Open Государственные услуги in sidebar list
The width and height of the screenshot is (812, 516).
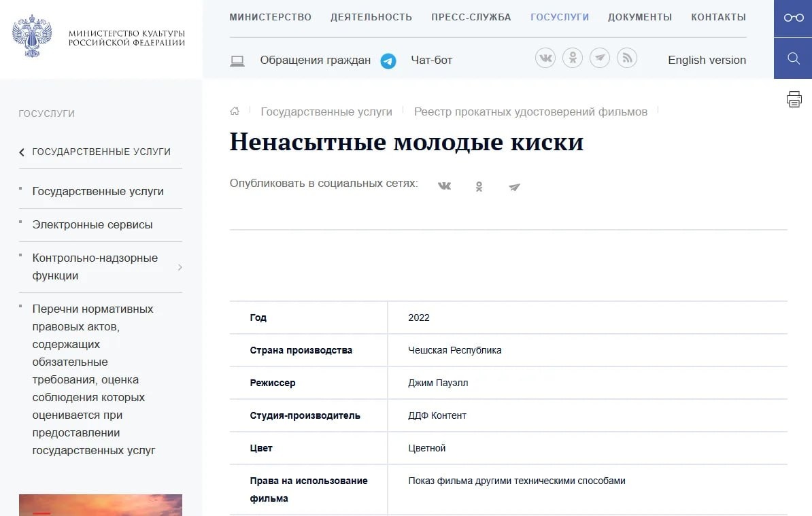98,191
